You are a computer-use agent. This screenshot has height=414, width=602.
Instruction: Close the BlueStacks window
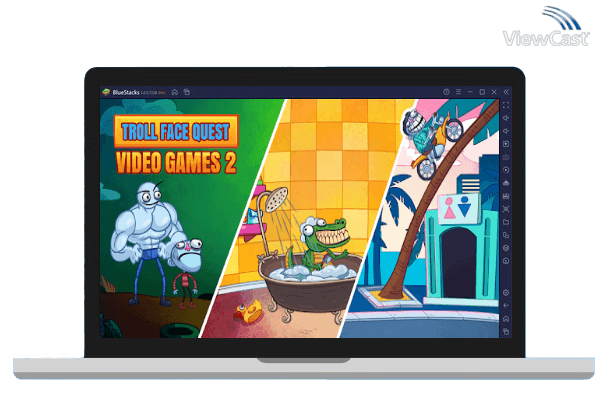click(x=494, y=92)
